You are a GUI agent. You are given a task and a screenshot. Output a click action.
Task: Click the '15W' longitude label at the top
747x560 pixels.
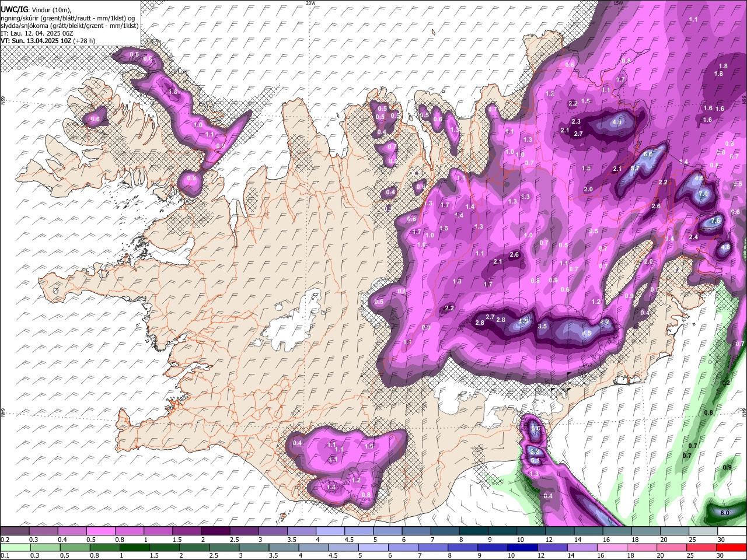[618, 3]
